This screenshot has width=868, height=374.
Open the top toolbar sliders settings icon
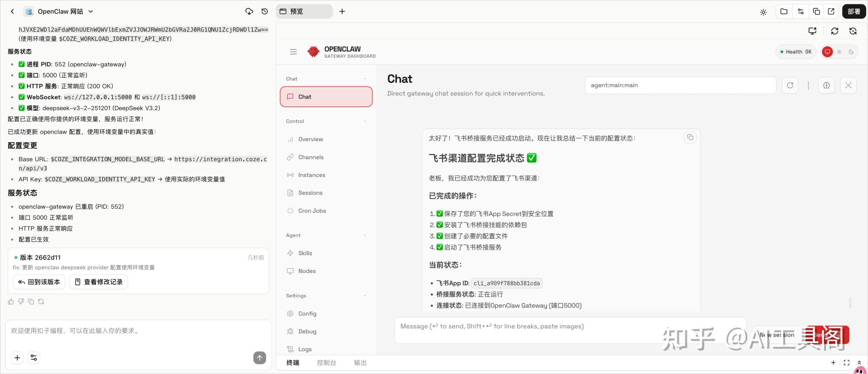point(800,11)
